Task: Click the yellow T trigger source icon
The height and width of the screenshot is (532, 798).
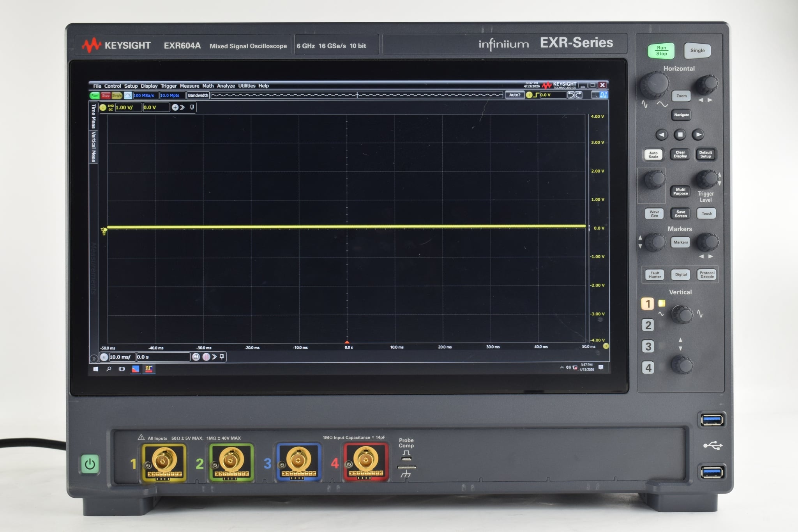Action: tap(529, 95)
